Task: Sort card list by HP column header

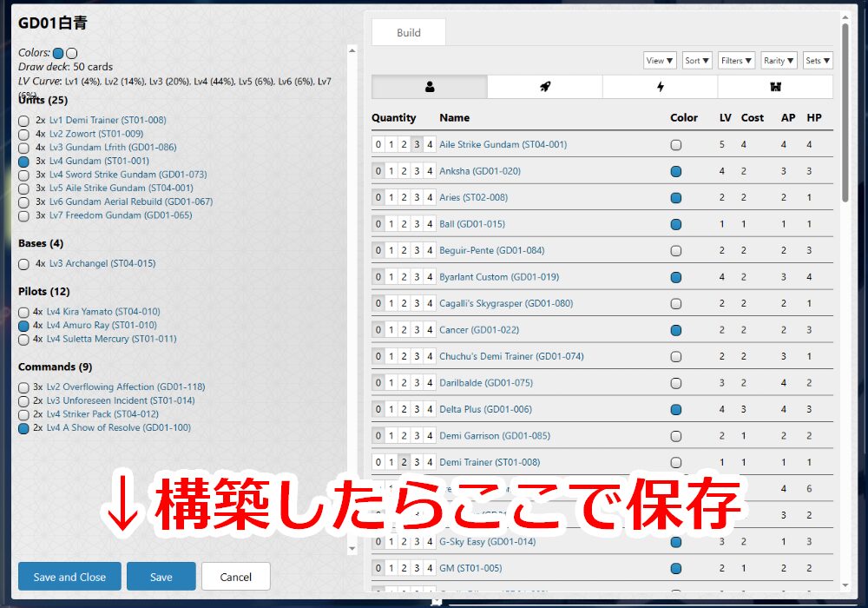Action: pyautogui.click(x=814, y=118)
